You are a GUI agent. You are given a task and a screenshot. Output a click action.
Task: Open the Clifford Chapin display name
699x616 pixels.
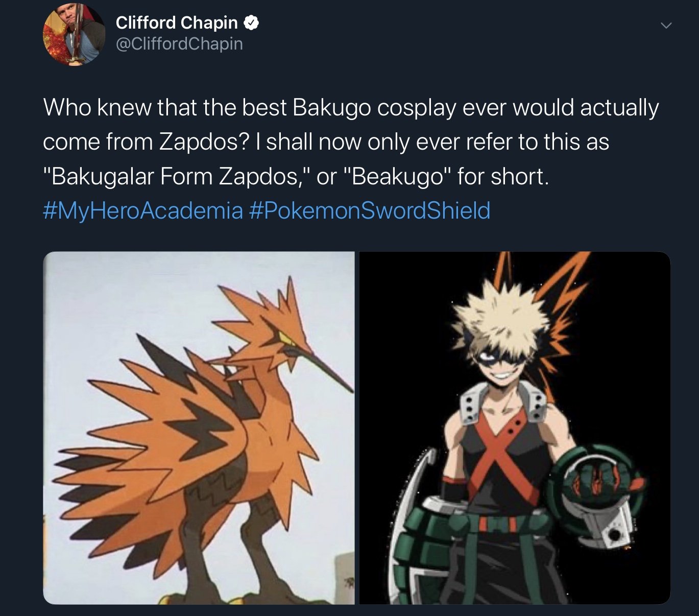[177, 22]
